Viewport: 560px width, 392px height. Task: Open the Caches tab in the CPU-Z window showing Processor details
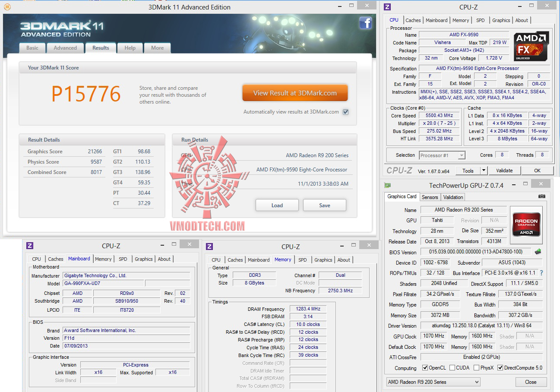tap(413, 20)
